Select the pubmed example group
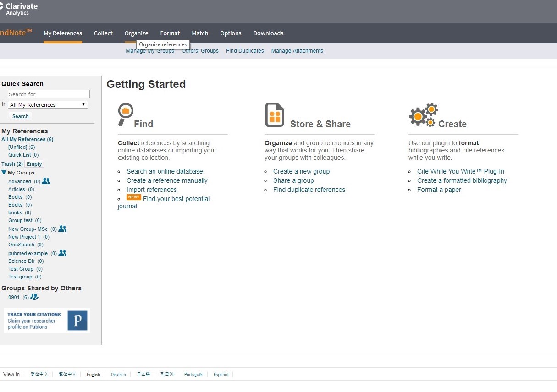 coord(28,253)
